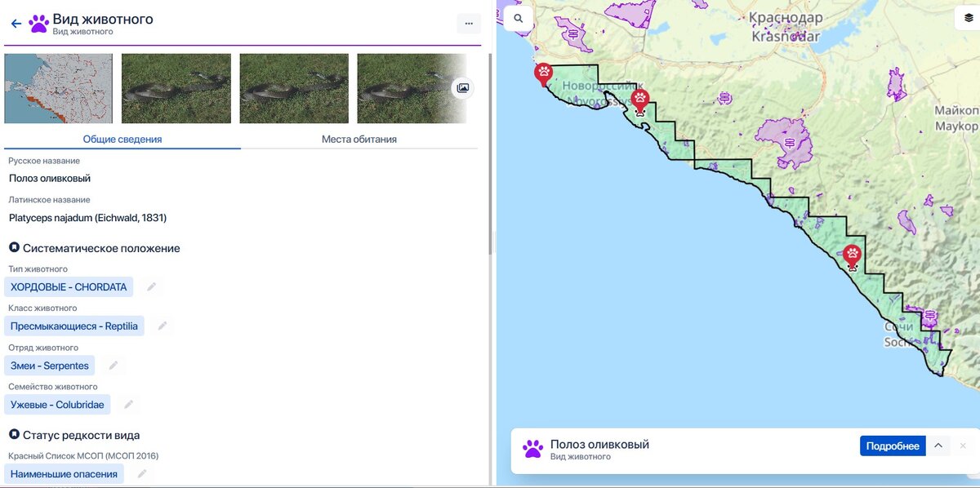Click the Вид животного header title
The height and width of the screenshot is (488, 980).
[x=103, y=19]
